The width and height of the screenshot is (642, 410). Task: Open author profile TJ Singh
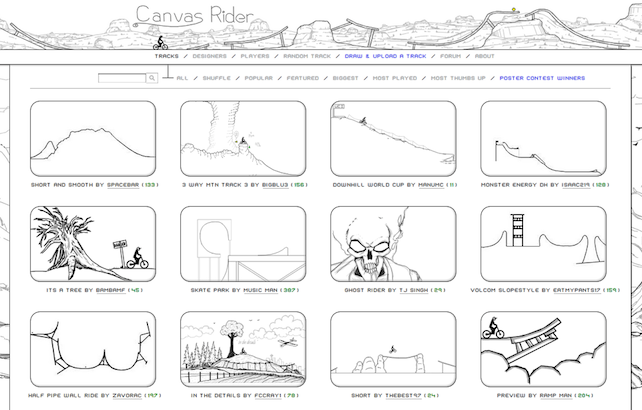[x=411, y=290]
